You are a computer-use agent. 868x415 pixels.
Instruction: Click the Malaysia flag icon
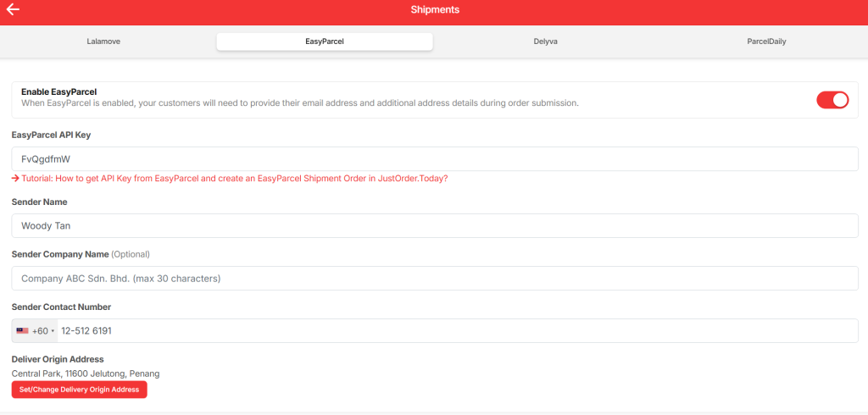22,331
